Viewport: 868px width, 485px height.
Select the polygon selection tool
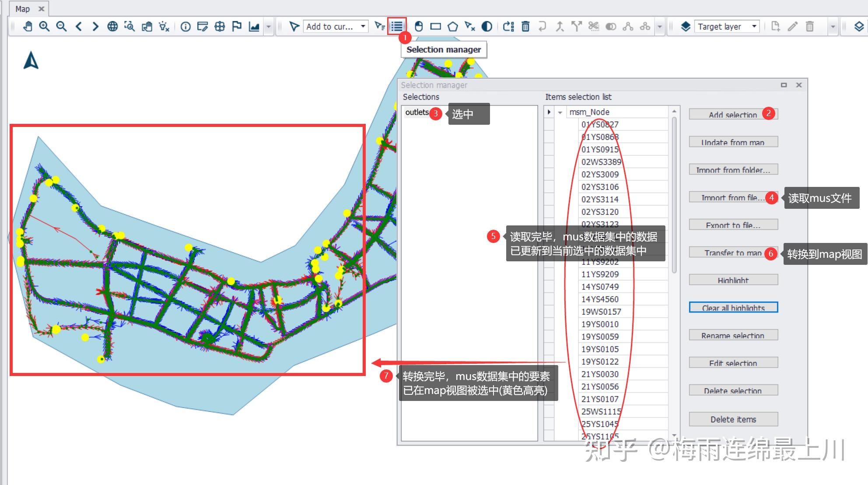[x=453, y=27]
